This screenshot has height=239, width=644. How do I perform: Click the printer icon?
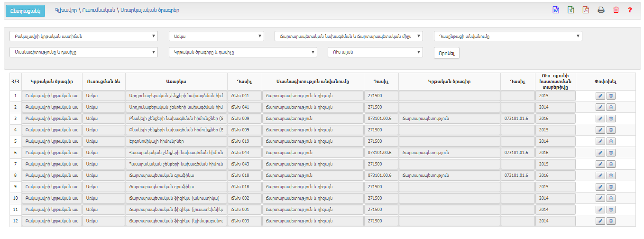601,10
